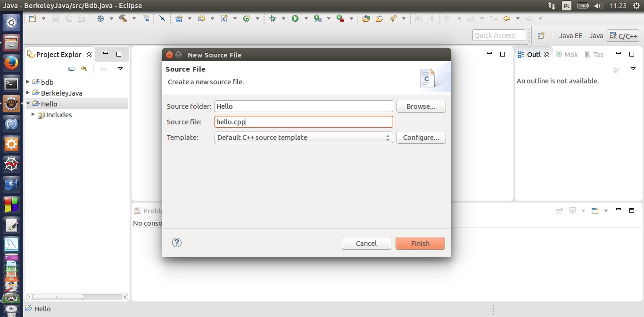Expand the Includes folder node
The width and height of the screenshot is (644, 317).
click(x=33, y=114)
